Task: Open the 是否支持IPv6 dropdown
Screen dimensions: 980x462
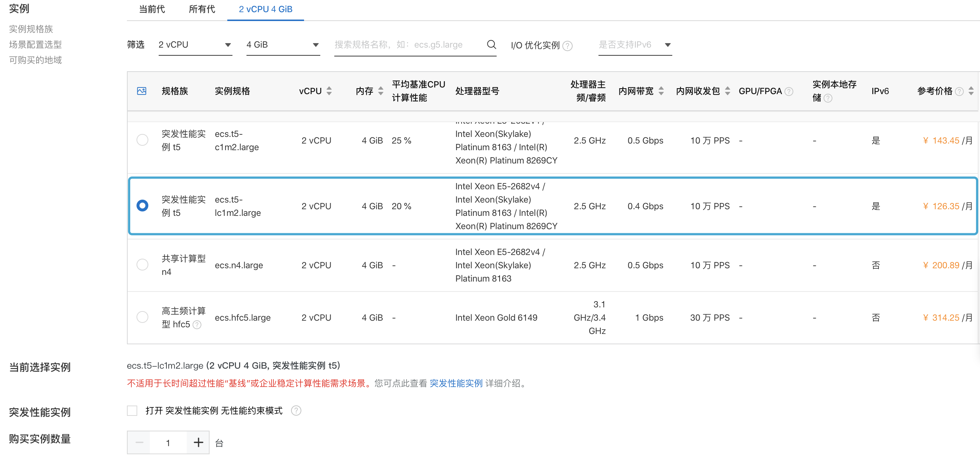Action: click(x=635, y=45)
